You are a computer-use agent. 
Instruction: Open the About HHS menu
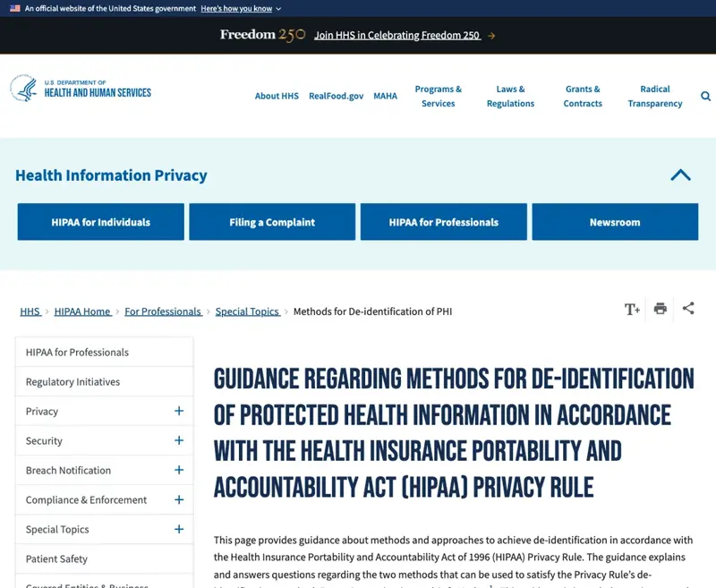277,96
